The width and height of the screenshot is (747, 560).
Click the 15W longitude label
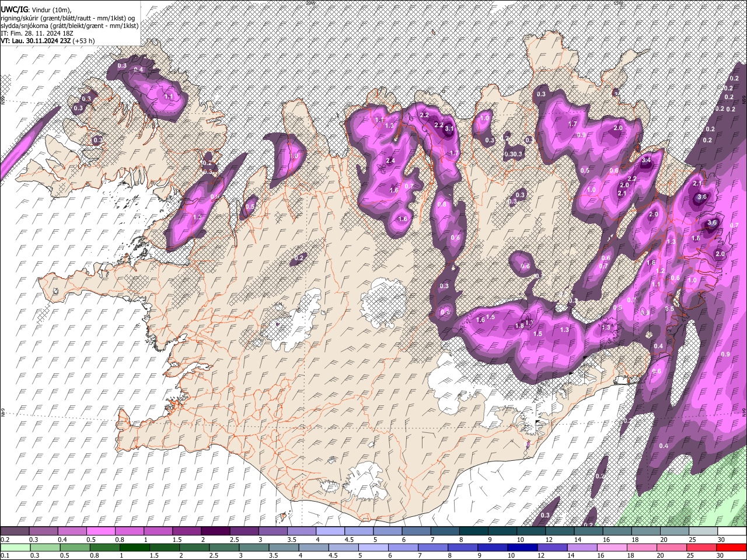[618, 3]
